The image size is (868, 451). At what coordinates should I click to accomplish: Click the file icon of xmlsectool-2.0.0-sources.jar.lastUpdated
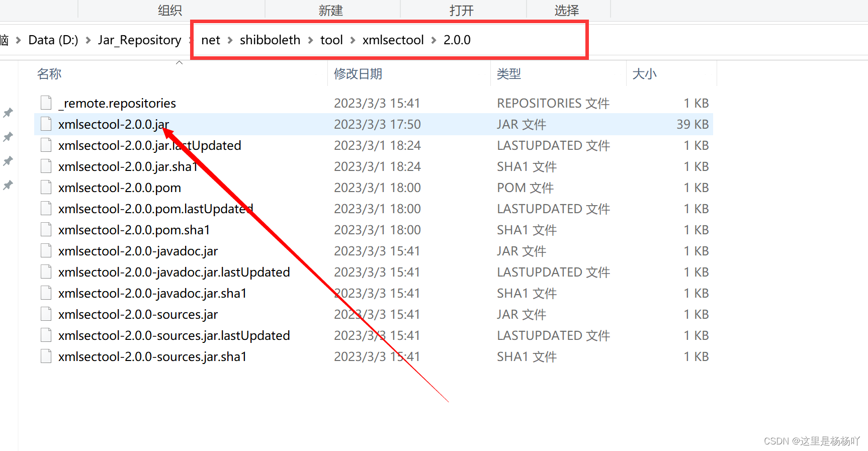coord(46,335)
